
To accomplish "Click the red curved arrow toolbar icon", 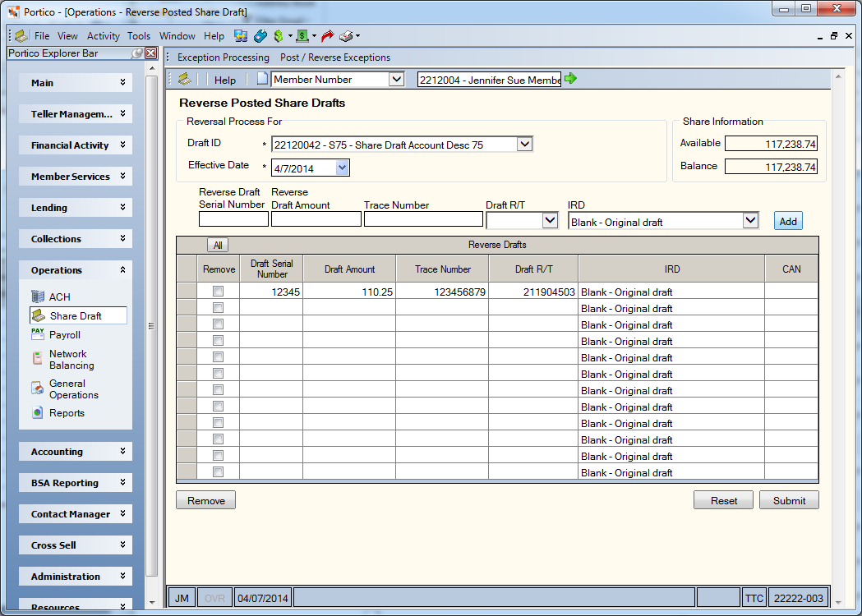I will [327, 35].
